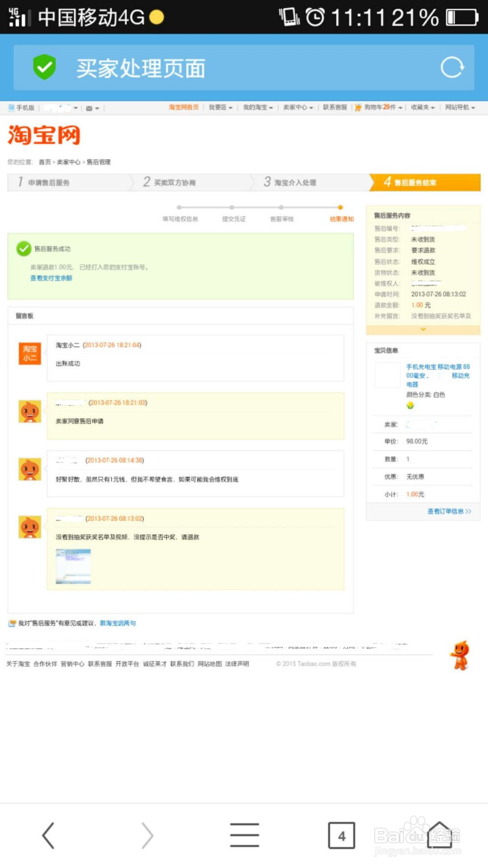Expand the 收藏夹 dropdown
The image size is (488, 868).
(423, 107)
